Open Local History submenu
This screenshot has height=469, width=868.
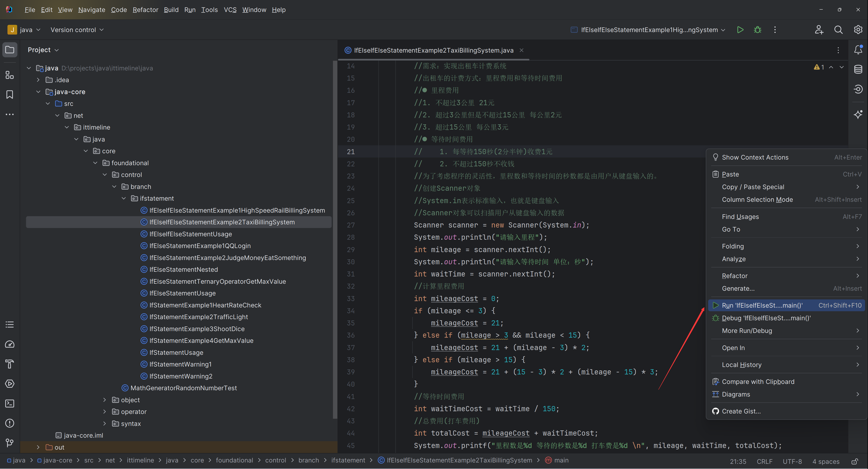click(786, 365)
